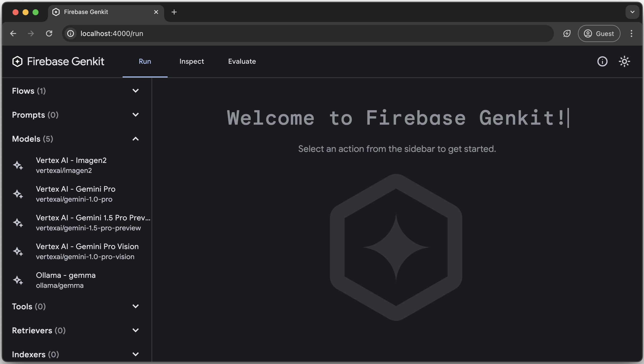Switch to the Inspect tab
The image size is (644, 364).
[x=191, y=61]
